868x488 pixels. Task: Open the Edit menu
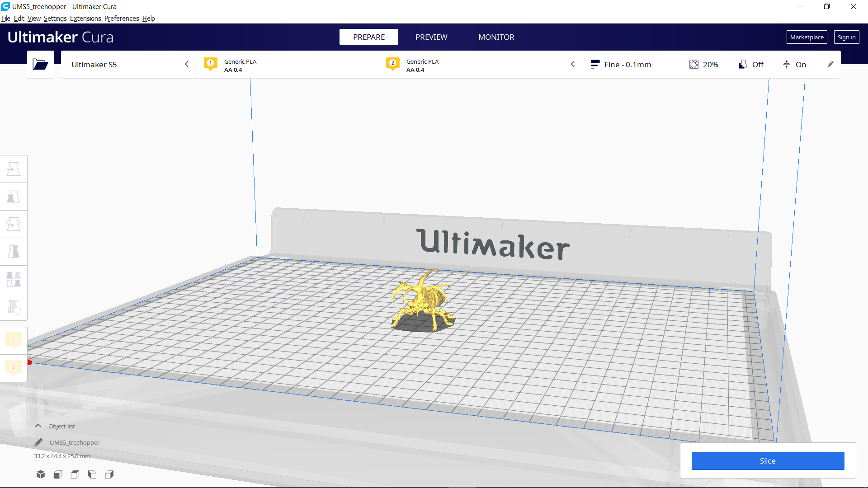[19, 19]
